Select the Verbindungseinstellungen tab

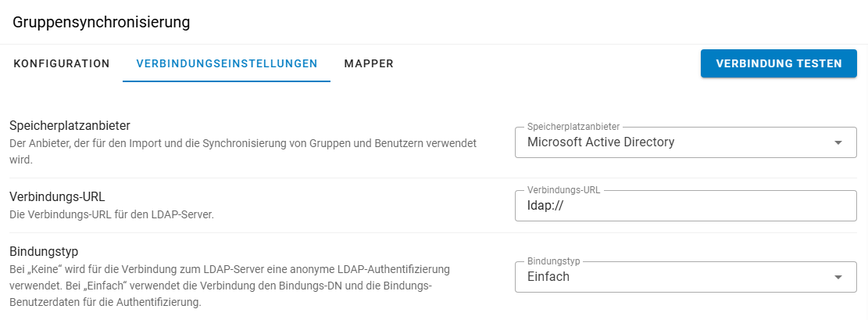coord(227,64)
